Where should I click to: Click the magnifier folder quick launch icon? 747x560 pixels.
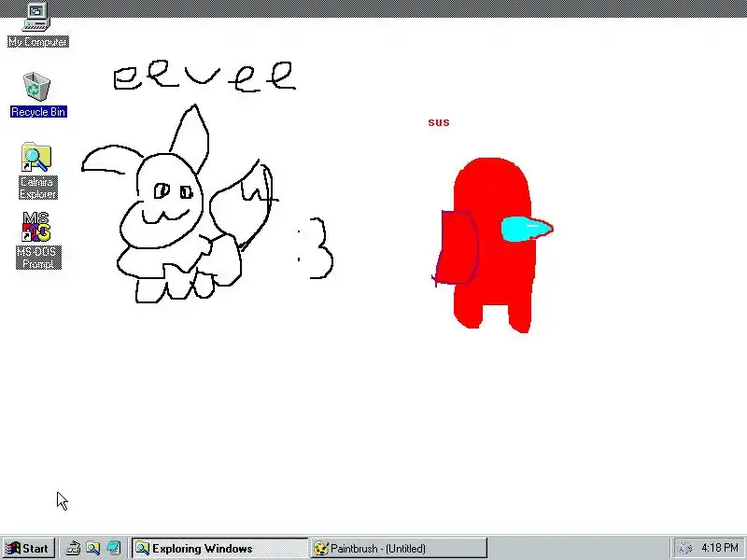92,548
